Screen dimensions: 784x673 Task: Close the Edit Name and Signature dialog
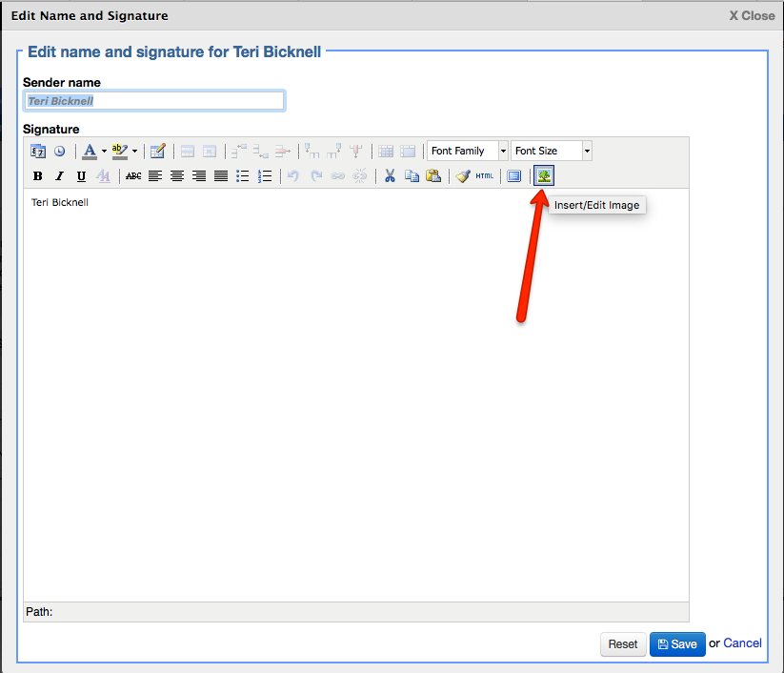[752, 15]
